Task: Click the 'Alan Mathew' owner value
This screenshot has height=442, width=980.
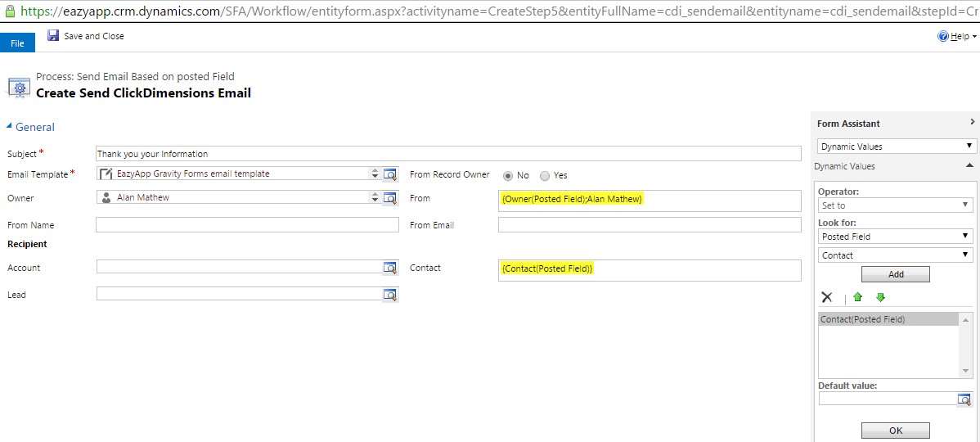Action: tap(143, 197)
